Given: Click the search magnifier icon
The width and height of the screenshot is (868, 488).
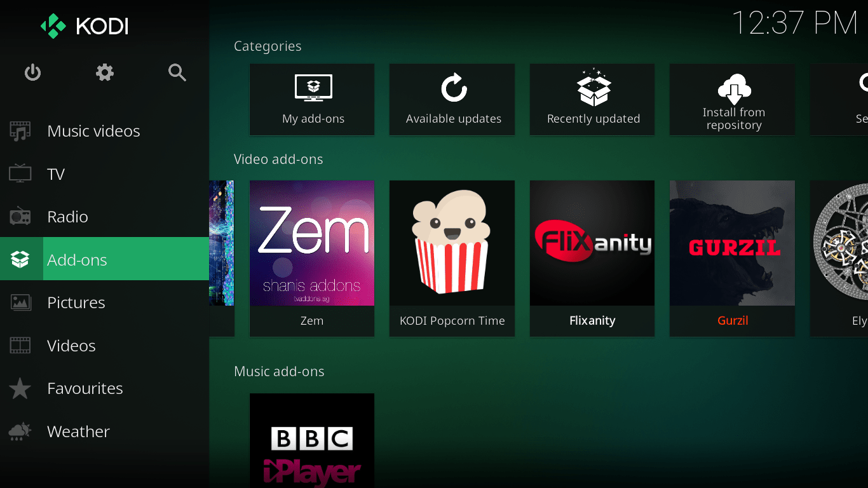Looking at the screenshot, I should pyautogui.click(x=177, y=72).
